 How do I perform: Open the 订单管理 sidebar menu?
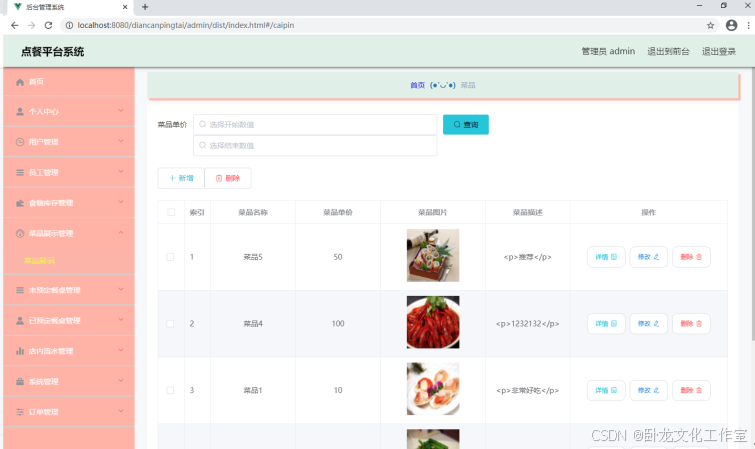[x=69, y=412]
